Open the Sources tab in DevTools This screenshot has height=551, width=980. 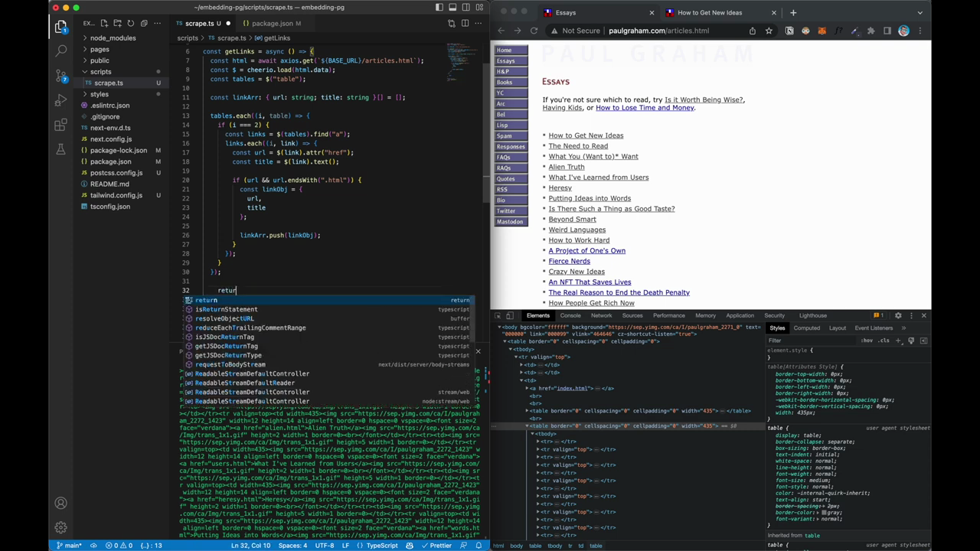coord(632,315)
